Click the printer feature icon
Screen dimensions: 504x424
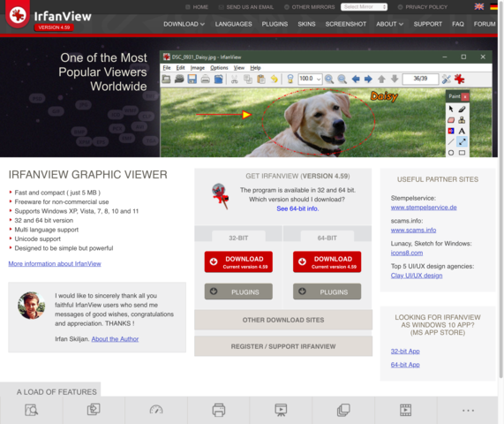pos(219,410)
